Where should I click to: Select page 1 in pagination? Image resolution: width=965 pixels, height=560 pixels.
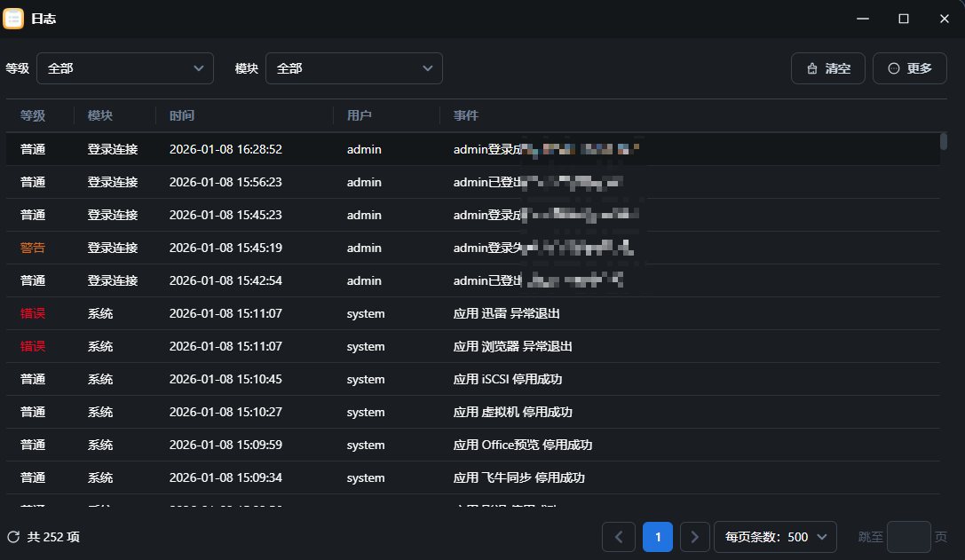(x=657, y=537)
